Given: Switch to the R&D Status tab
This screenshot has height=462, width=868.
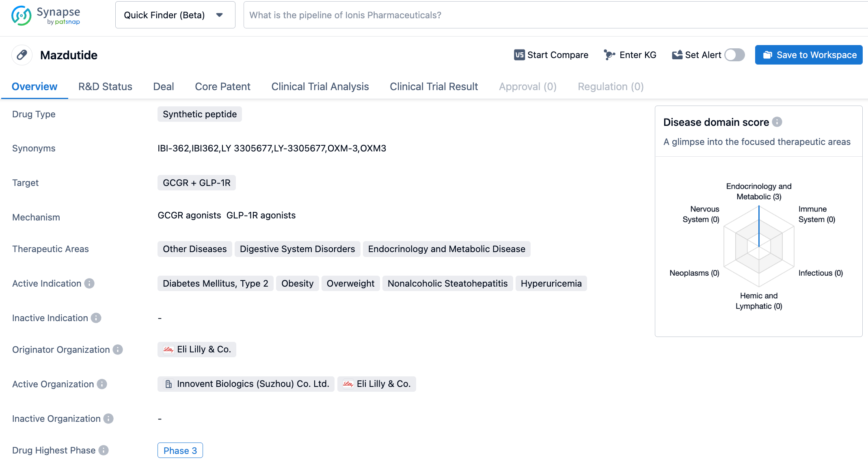Looking at the screenshot, I should pyautogui.click(x=105, y=86).
